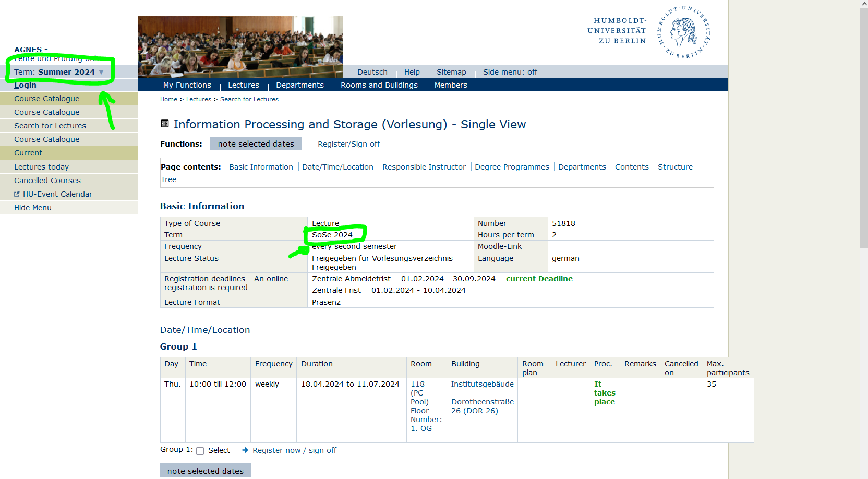Click the Login link in sidebar
868x479 pixels.
tap(25, 85)
